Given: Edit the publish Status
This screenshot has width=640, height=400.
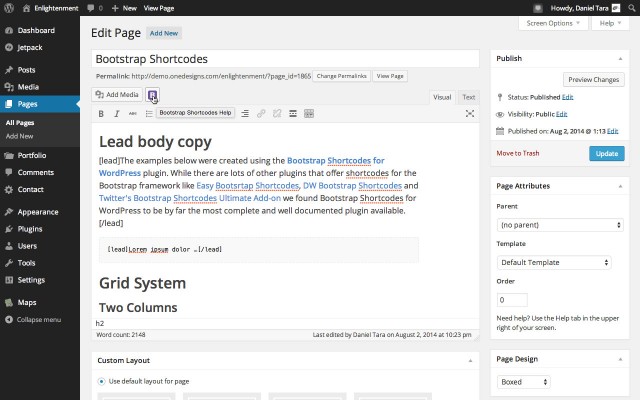Looking at the screenshot, I should coord(567,97).
